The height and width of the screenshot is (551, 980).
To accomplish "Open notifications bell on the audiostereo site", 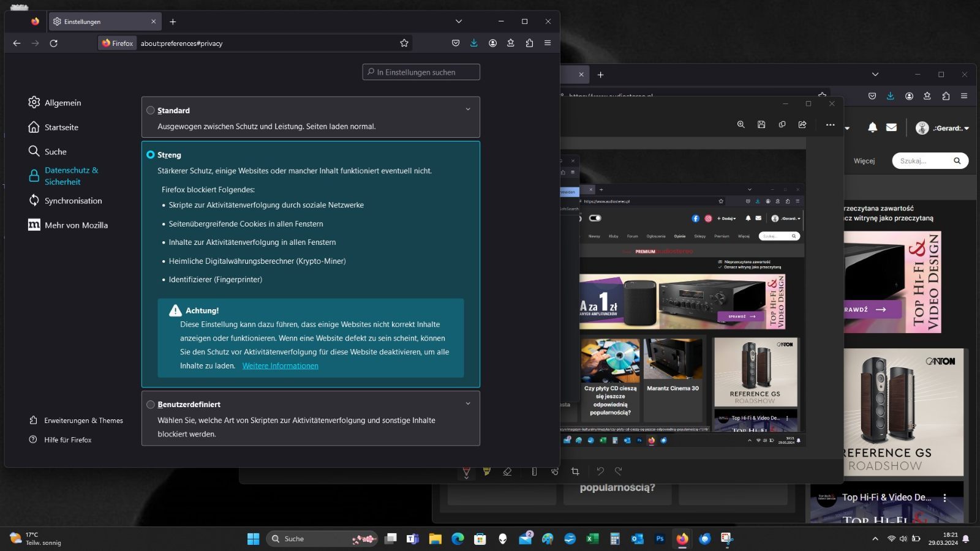I will click(872, 127).
